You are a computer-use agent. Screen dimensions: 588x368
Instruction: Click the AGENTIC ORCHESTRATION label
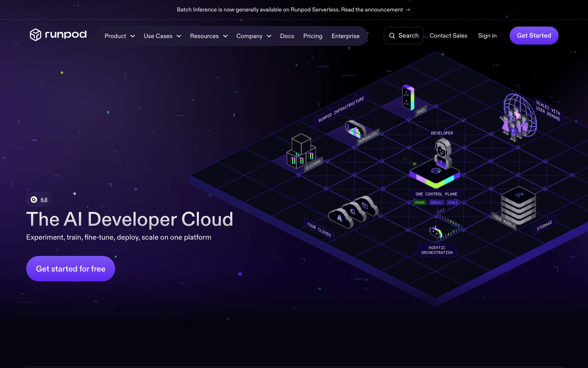437,250
